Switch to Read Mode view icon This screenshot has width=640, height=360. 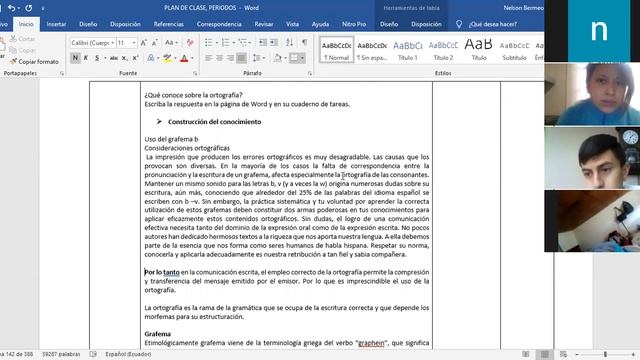[526, 354]
